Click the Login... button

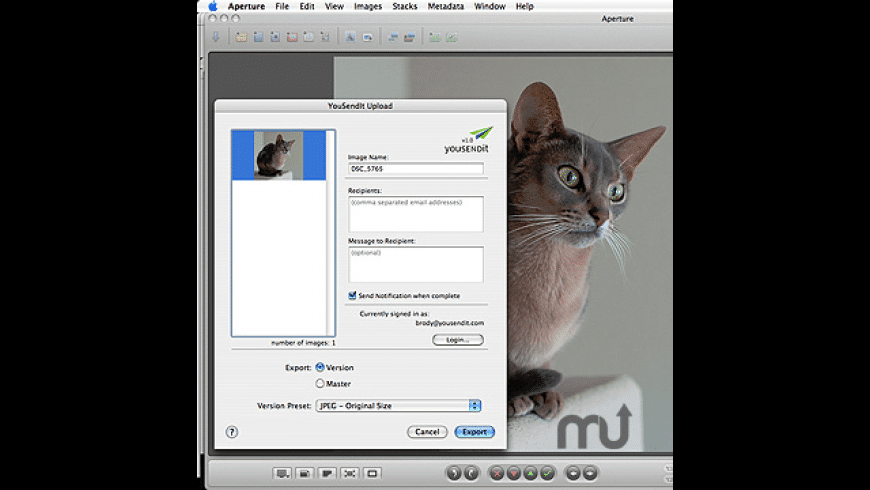coord(458,340)
